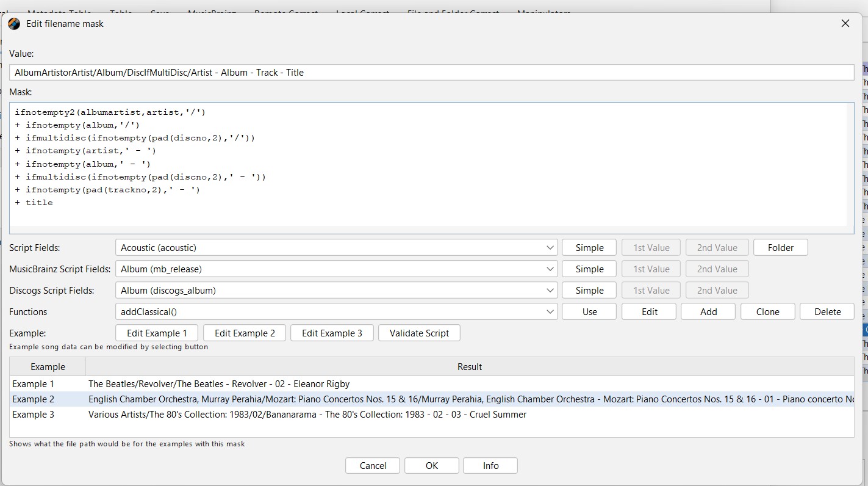This screenshot has height=486, width=868.
Task: Close the Edit filename mask dialog
Action: 845,24
